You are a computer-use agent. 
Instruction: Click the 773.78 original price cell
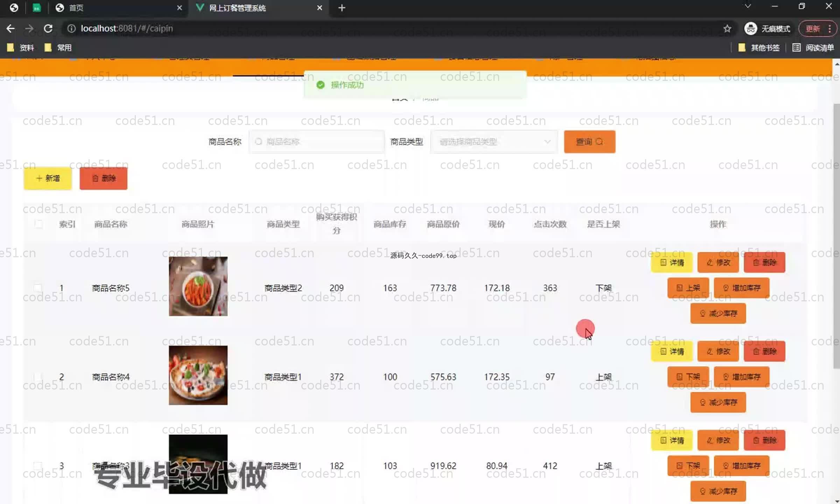443,288
